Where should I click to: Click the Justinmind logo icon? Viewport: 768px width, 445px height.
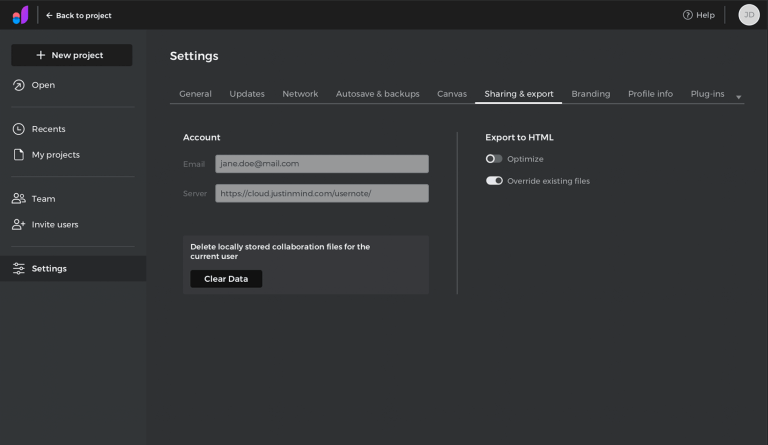(x=21, y=15)
